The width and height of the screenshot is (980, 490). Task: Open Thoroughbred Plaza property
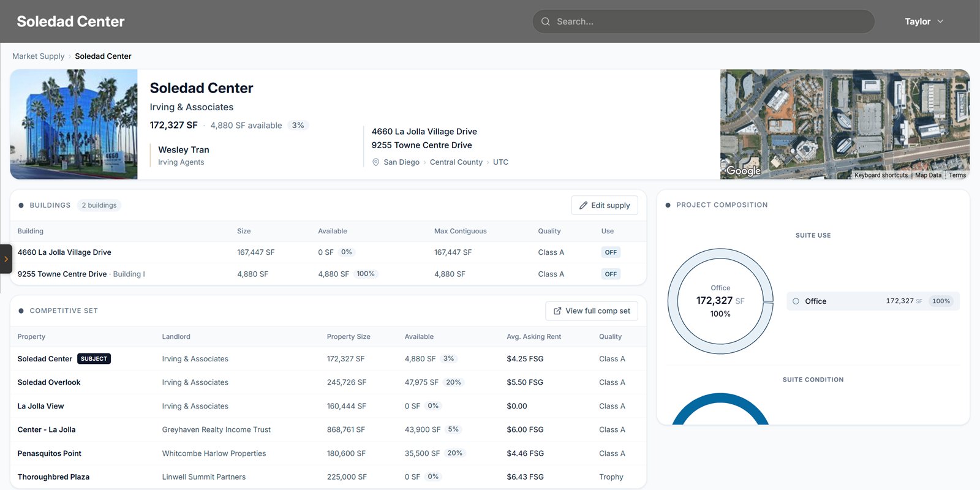pos(53,477)
